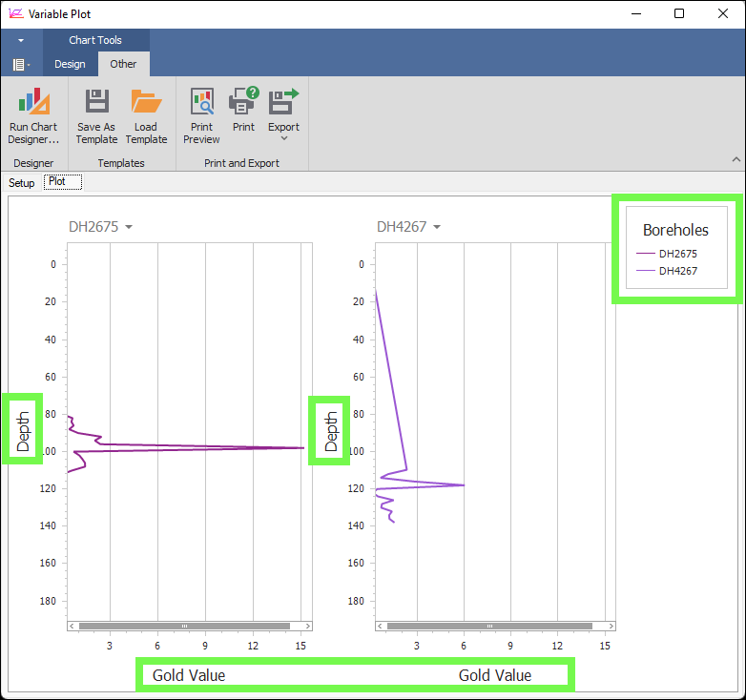The height and width of the screenshot is (700, 746).
Task: Open the application menu button left of Design
Action: tap(20, 65)
